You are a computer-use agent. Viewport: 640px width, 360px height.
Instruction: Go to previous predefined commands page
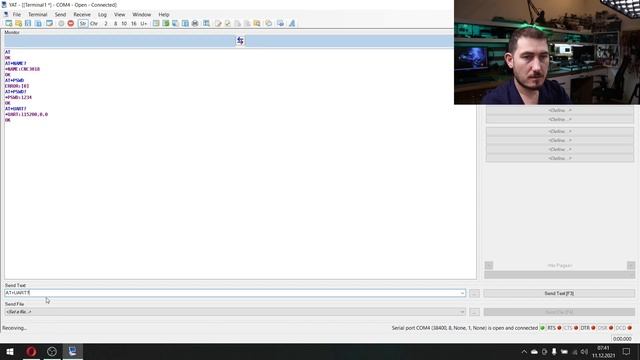tap(489, 265)
